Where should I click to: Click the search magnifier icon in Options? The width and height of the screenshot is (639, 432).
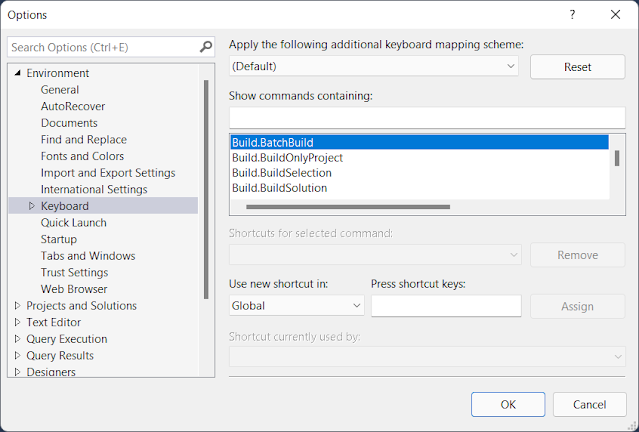click(x=206, y=47)
